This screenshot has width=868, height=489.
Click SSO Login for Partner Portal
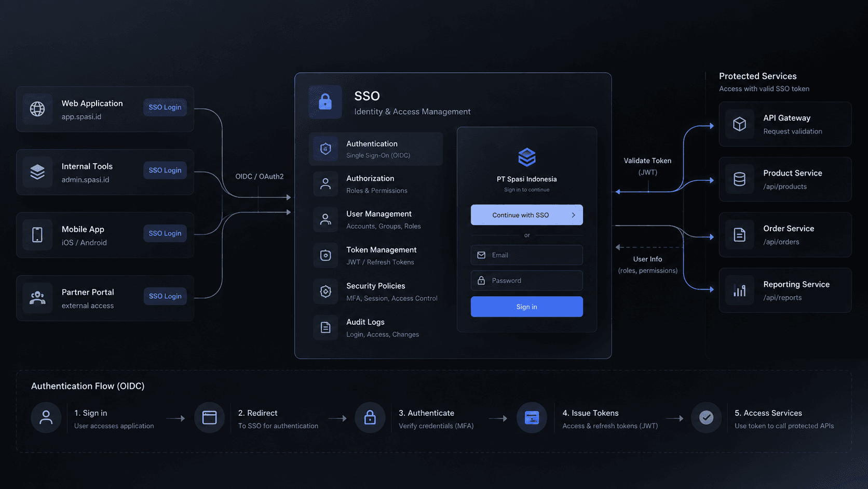click(165, 296)
